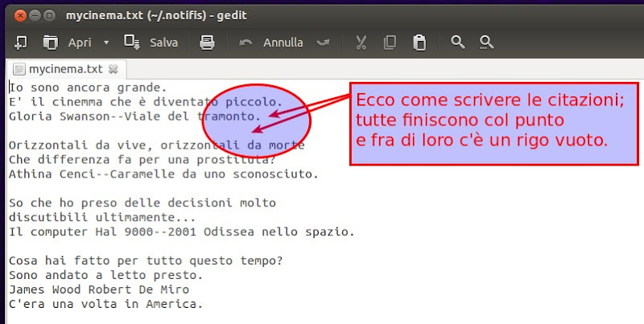
Task: Click the line 'Che differenza fa per una prostituta?'
Action: pyautogui.click(x=142, y=159)
